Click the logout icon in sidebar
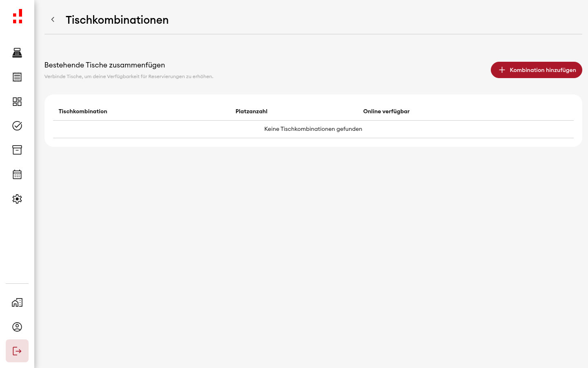This screenshot has width=588, height=368. pos(17,351)
